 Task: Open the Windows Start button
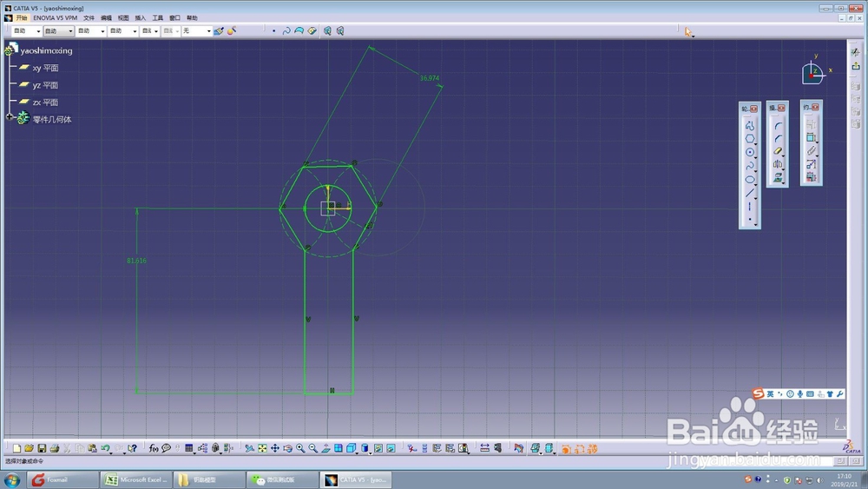coord(12,479)
